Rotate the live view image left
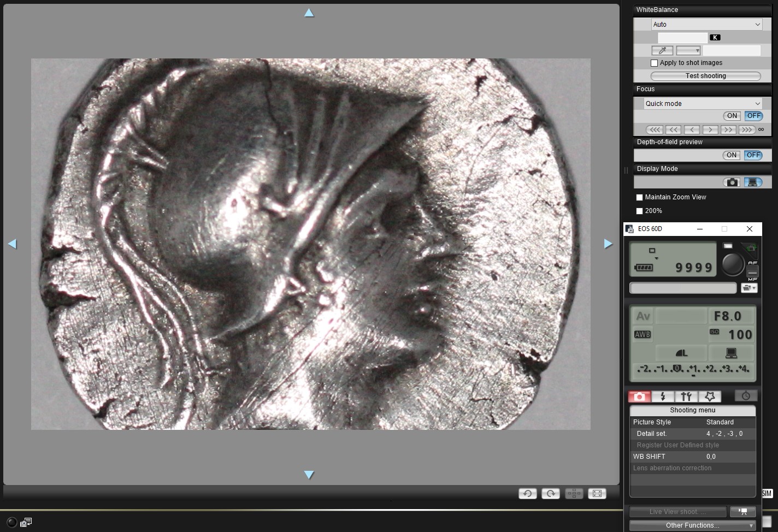This screenshot has height=532, width=778. (528, 493)
